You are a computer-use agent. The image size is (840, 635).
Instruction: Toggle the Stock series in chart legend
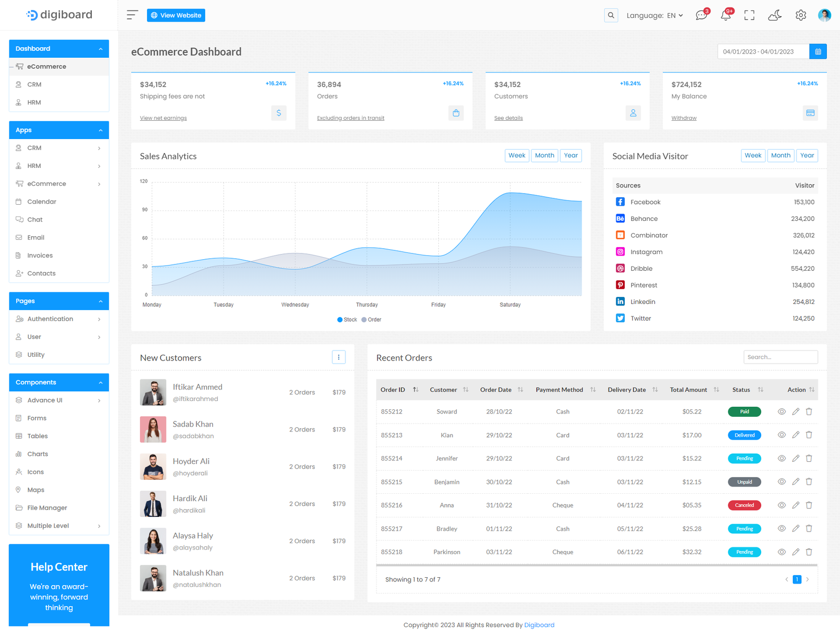tap(347, 320)
